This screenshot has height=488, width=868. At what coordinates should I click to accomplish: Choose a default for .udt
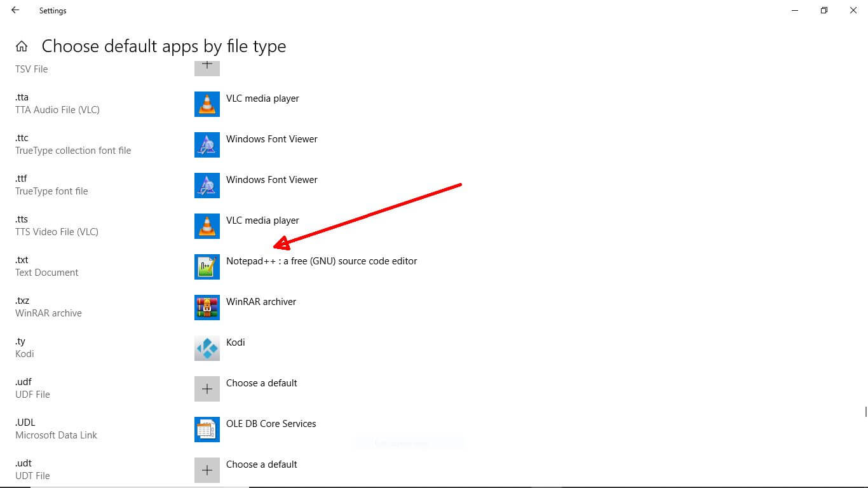[x=262, y=464]
